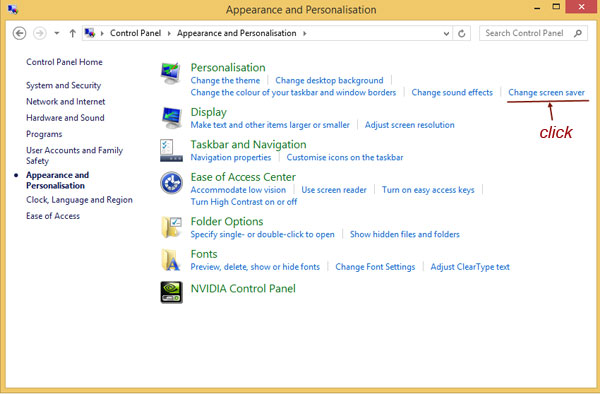This screenshot has width=600, height=394.
Task: Turn High Contrast on or off
Action: pos(244,202)
